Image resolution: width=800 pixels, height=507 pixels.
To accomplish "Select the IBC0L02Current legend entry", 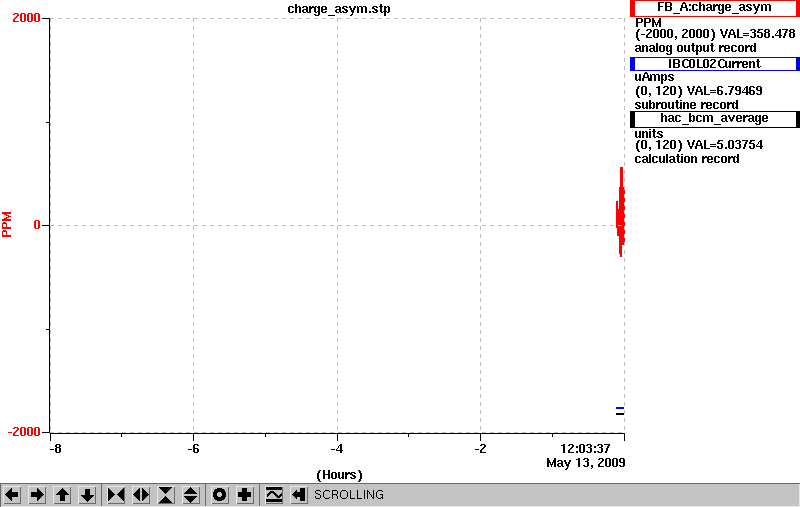I will pyautogui.click(x=714, y=64).
